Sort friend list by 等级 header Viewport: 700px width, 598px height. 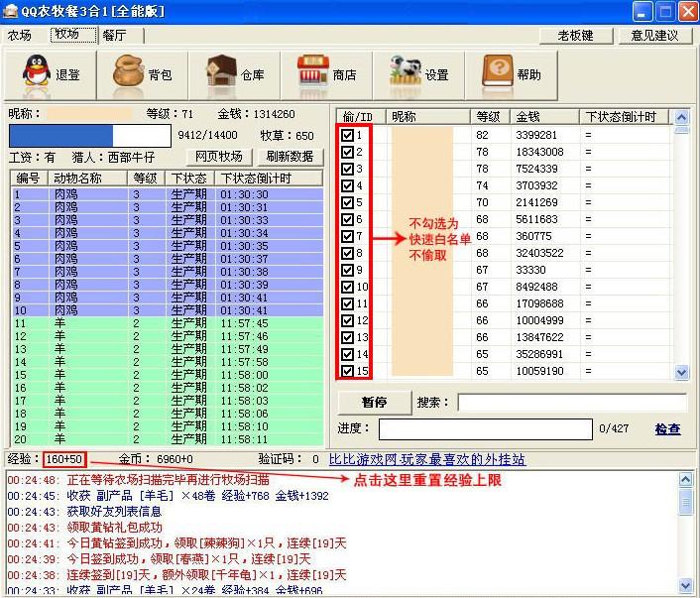pos(489,117)
